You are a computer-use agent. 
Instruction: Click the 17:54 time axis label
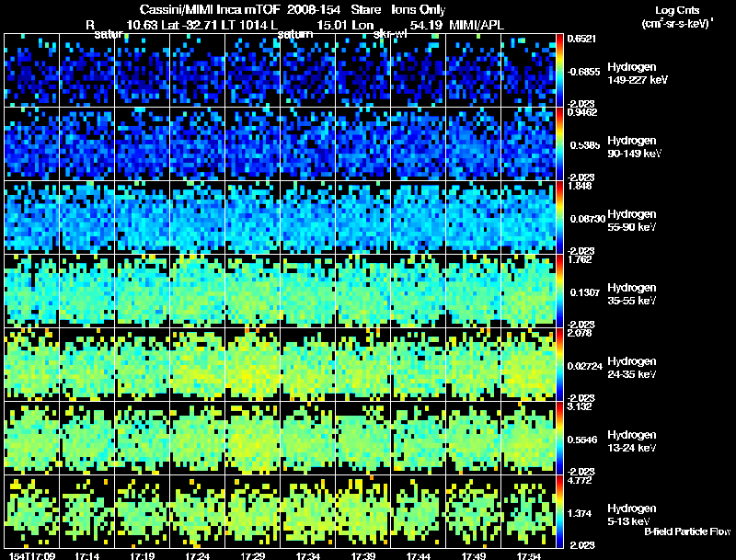[528, 556]
